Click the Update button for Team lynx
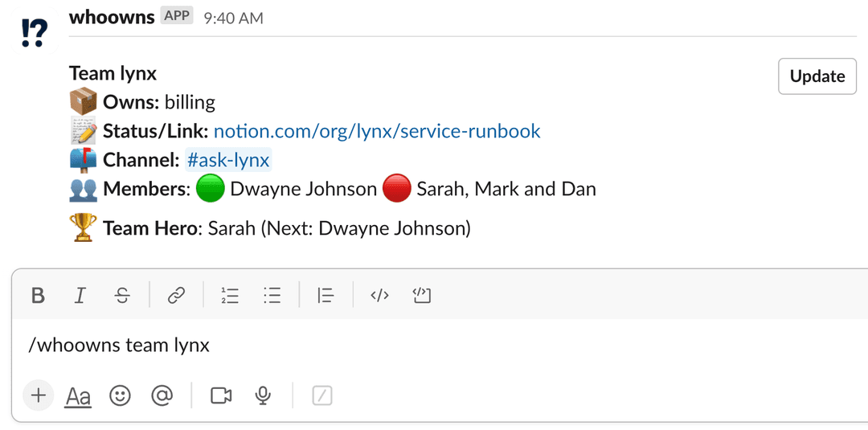Image resolution: width=868 pixels, height=430 pixels. 817,76
